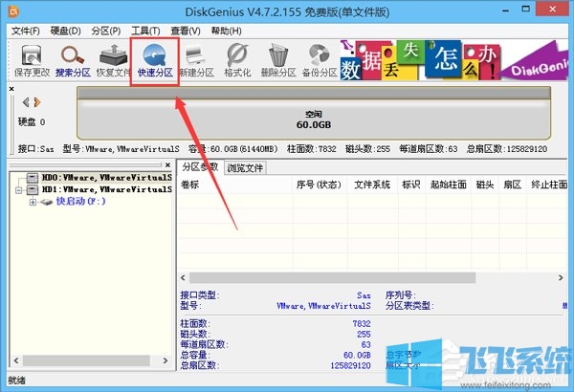Go to the next disk with right arrow
This screenshot has width=574, height=392.
(37, 101)
